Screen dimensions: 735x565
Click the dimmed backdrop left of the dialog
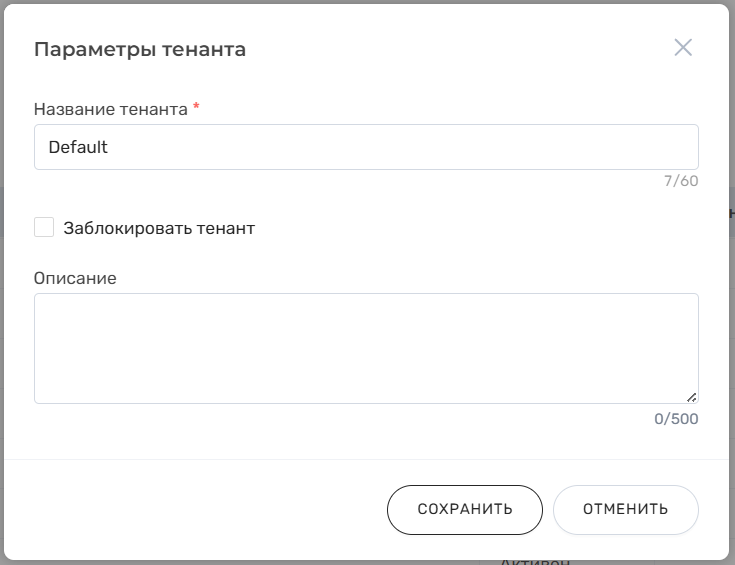click(x=2, y=300)
